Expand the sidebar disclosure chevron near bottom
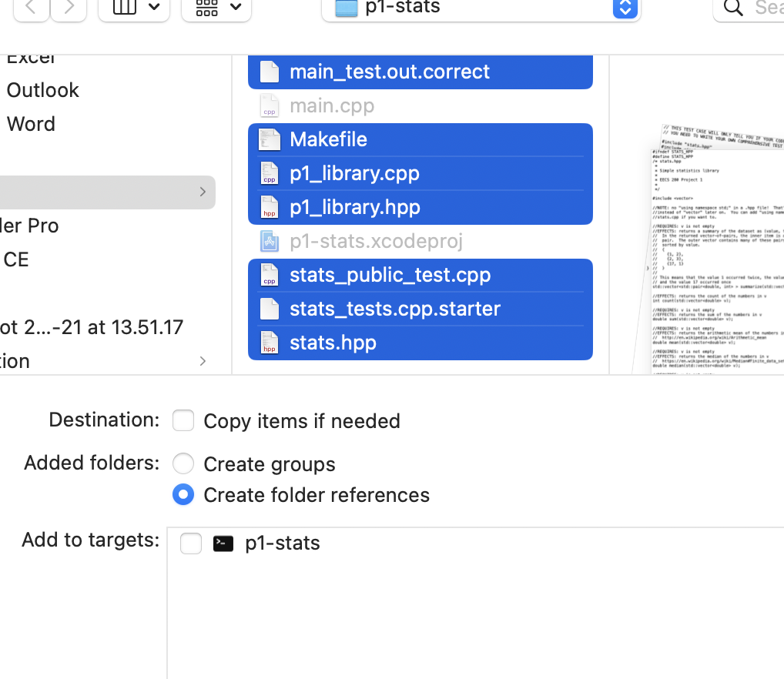This screenshot has width=784, height=679. tap(202, 360)
